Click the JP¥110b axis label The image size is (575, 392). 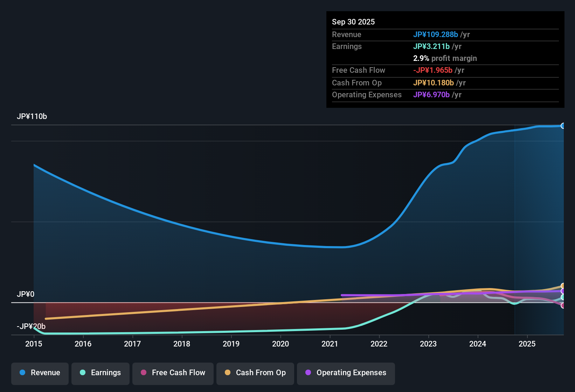32,117
